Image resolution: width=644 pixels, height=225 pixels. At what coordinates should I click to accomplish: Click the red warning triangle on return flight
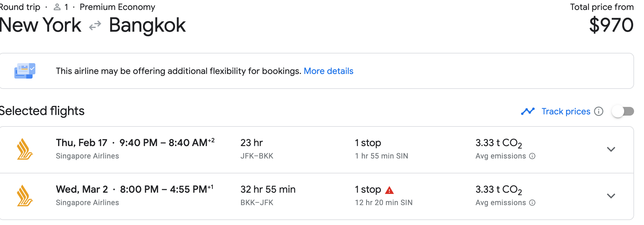click(389, 190)
